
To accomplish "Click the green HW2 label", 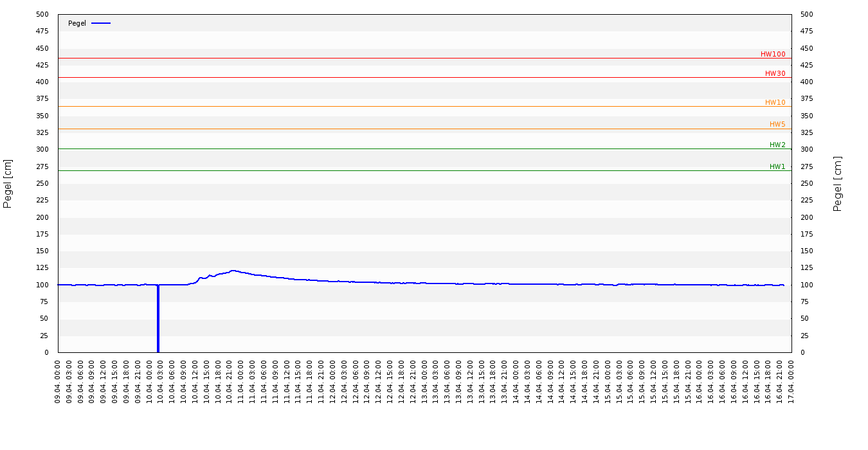I will (777, 145).
